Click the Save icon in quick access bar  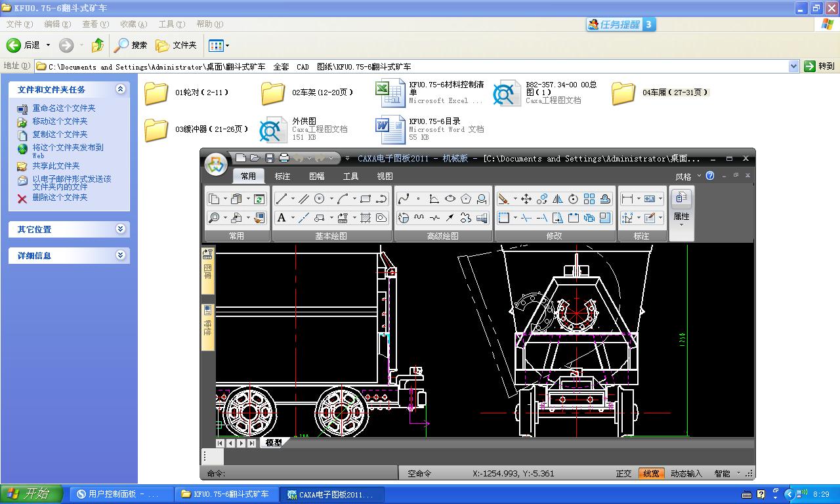click(269, 158)
